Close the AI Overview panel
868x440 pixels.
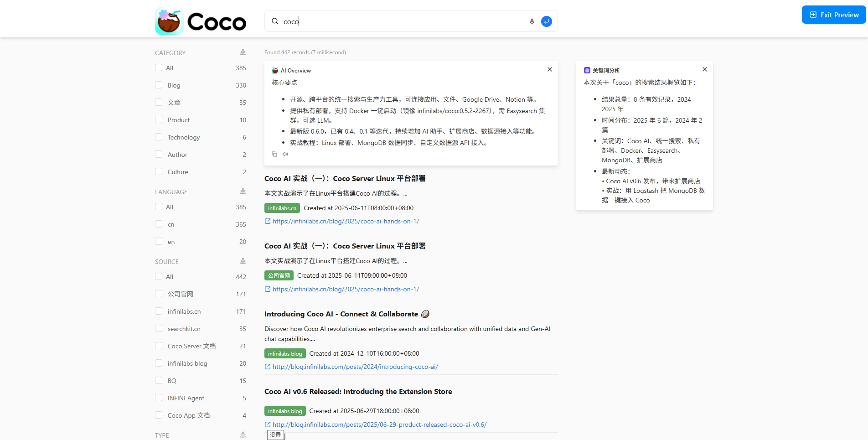point(550,69)
